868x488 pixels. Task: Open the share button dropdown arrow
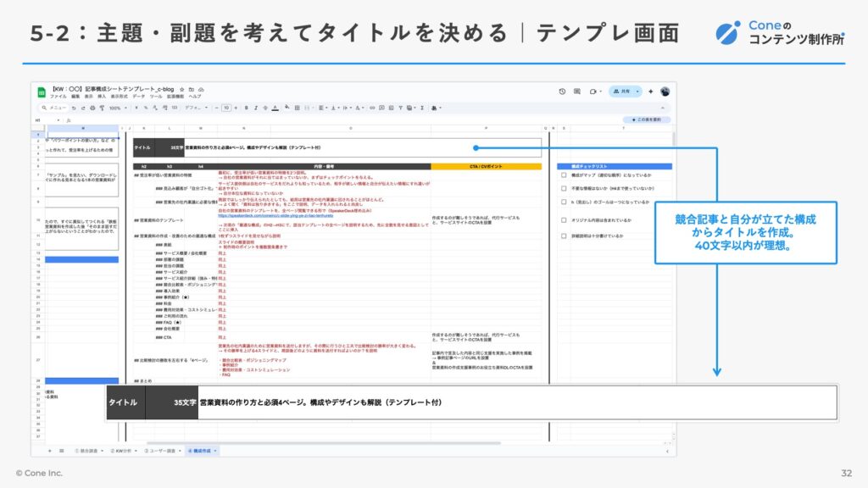coord(637,91)
